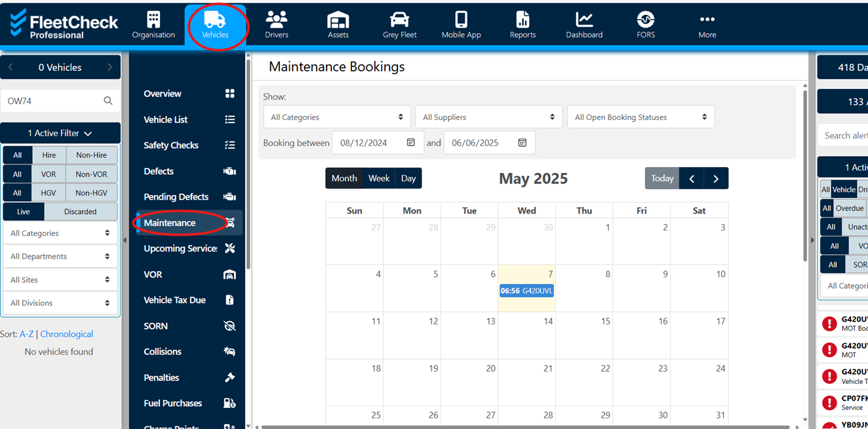This screenshot has width=868, height=429.
Task: Open Defects in the side menu
Action: [159, 171]
